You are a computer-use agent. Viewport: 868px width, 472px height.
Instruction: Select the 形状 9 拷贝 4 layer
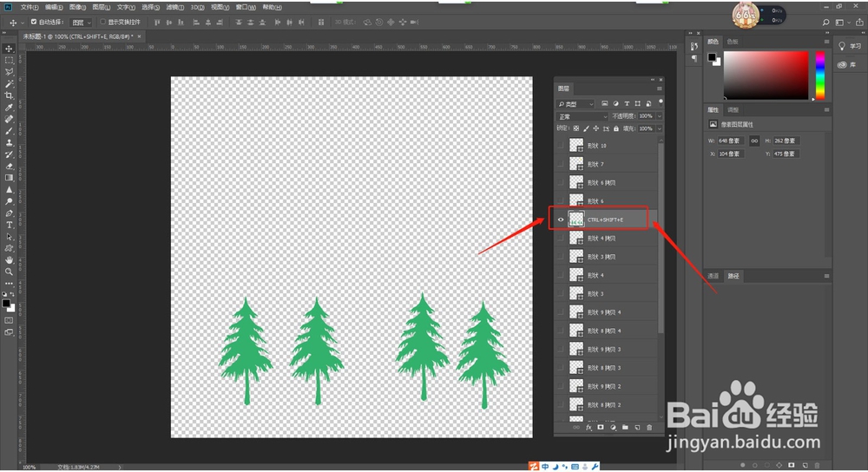coord(606,312)
